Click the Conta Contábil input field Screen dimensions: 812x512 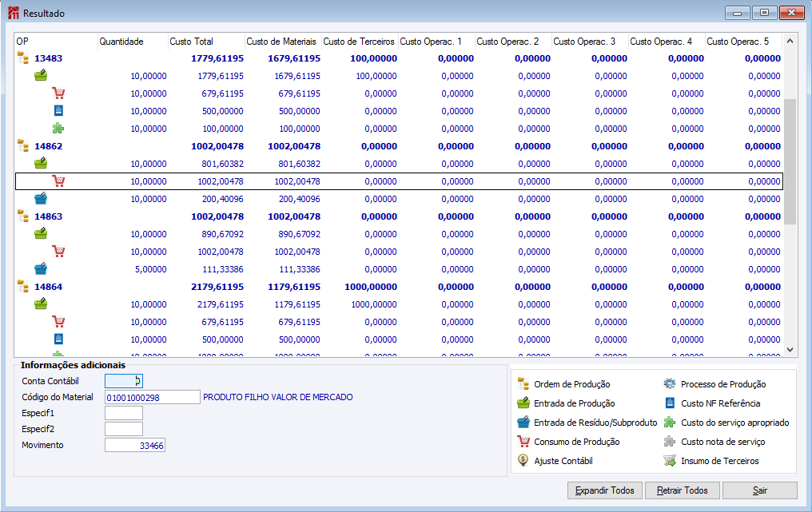(x=124, y=381)
